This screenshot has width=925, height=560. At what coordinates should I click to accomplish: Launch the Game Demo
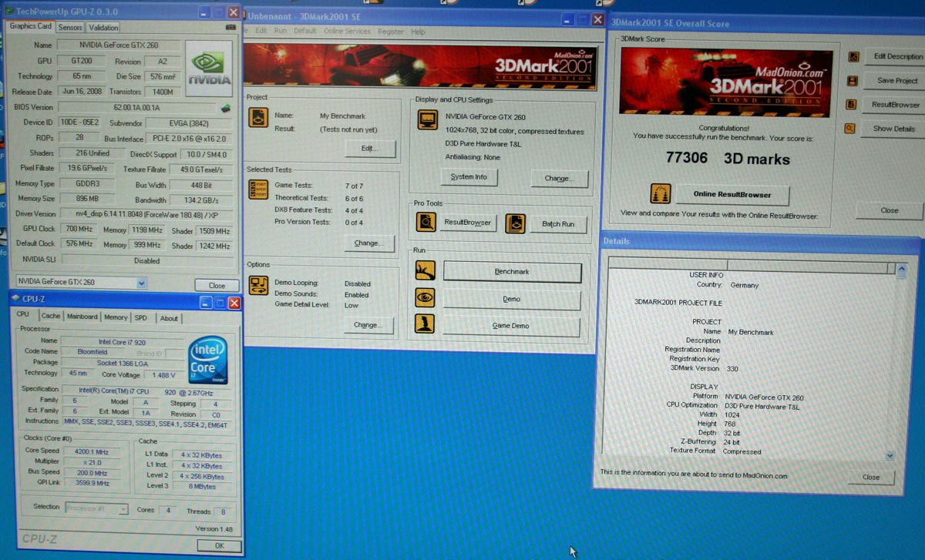tap(510, 326)
